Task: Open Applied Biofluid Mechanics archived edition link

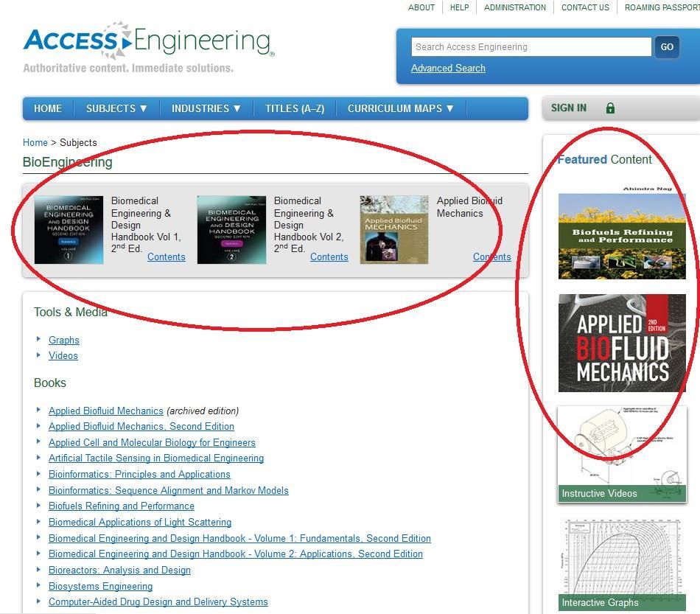Action: click(106, 411)
